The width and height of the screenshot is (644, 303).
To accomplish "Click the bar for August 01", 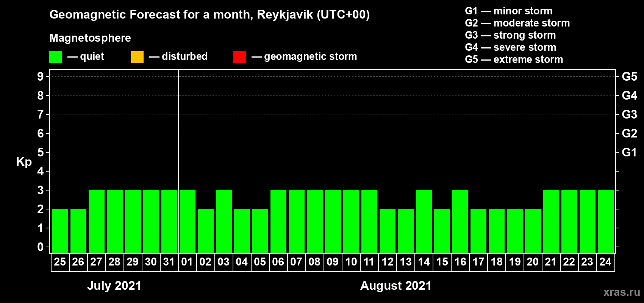I will (x=188, y=221).
